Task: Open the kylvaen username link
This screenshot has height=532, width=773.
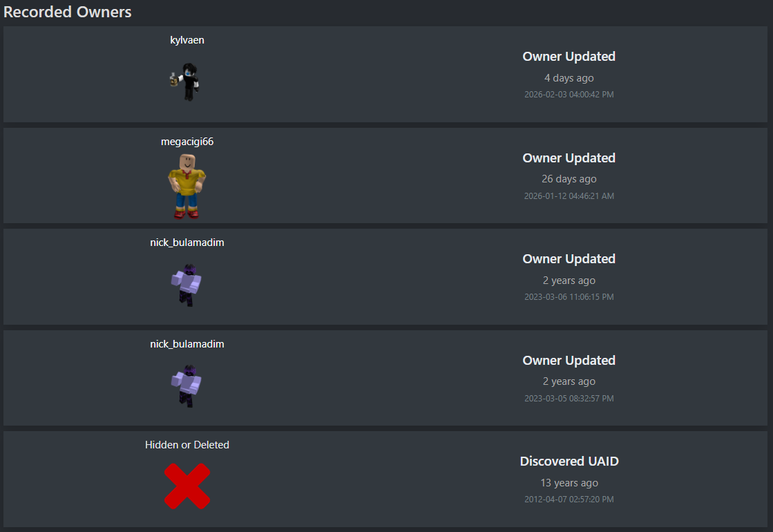Action: (x=187, y=40)
